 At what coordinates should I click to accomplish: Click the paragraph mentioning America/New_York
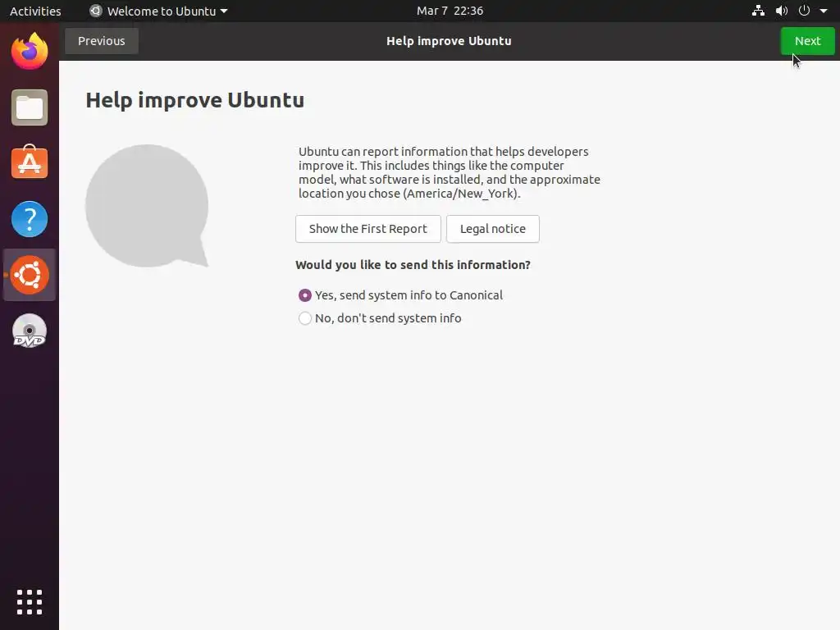(x=449, y=172)
